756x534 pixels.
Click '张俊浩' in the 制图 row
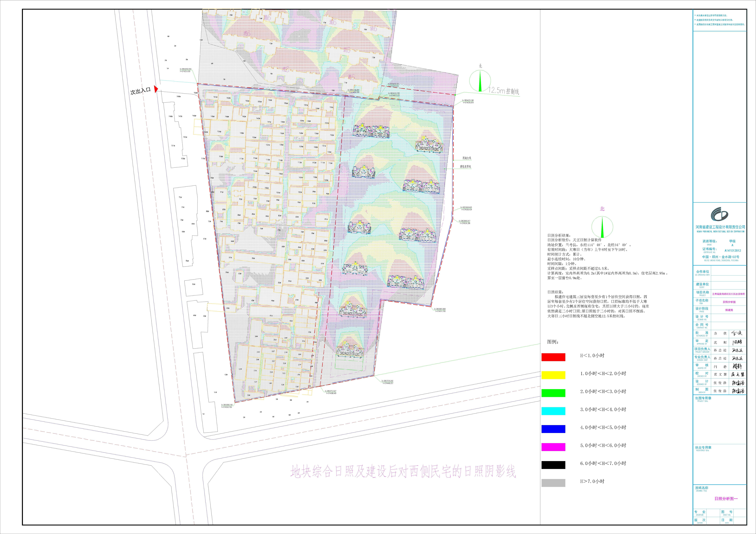pyautogui.click(x=720, y=391)
